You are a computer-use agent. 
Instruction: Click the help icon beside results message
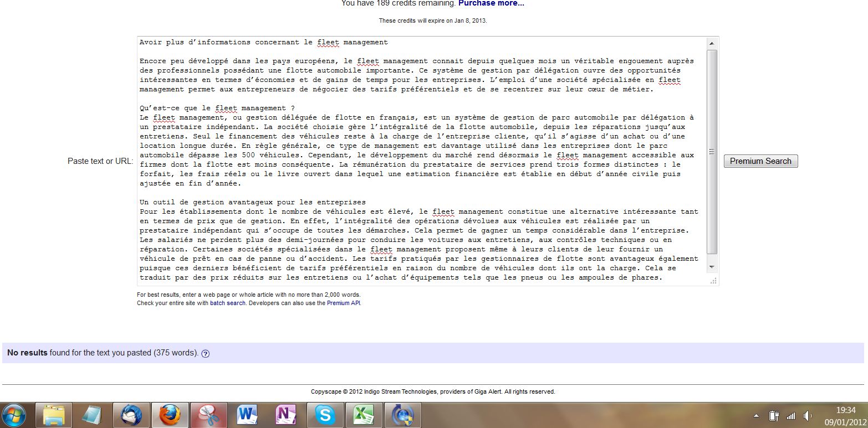(x=205, y=353)
